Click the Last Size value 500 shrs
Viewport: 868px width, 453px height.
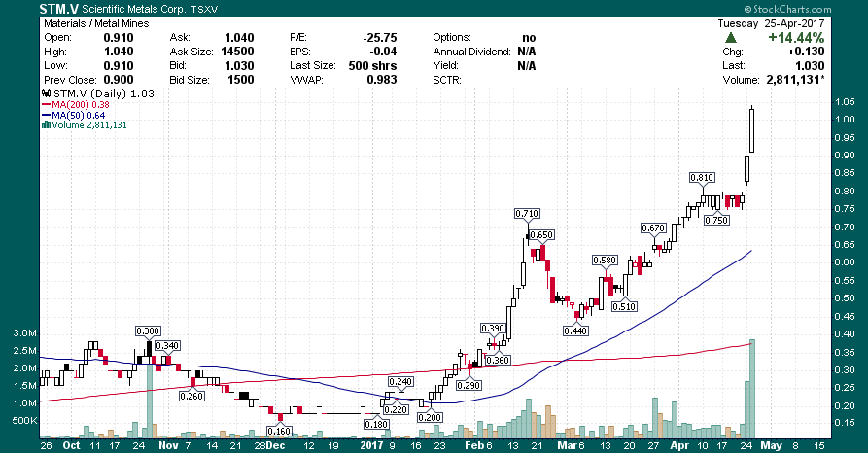[x=372, y=66]
